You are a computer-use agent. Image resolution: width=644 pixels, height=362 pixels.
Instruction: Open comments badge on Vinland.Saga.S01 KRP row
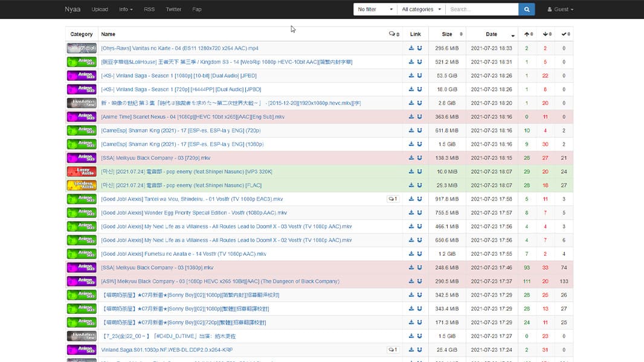point(393,350)
